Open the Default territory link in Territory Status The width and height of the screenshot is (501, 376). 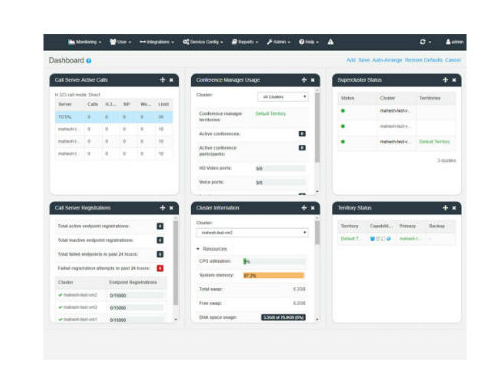(350, 239)
